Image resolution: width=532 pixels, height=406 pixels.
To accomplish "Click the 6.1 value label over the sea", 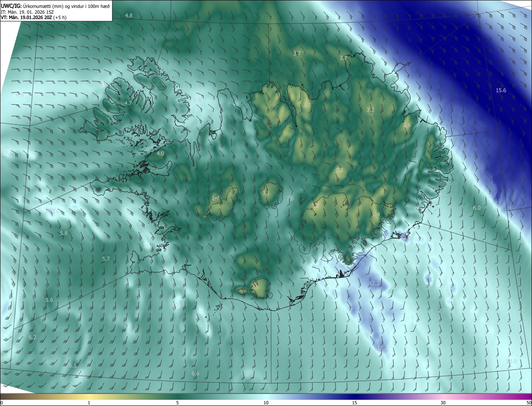I will [73, 366].
